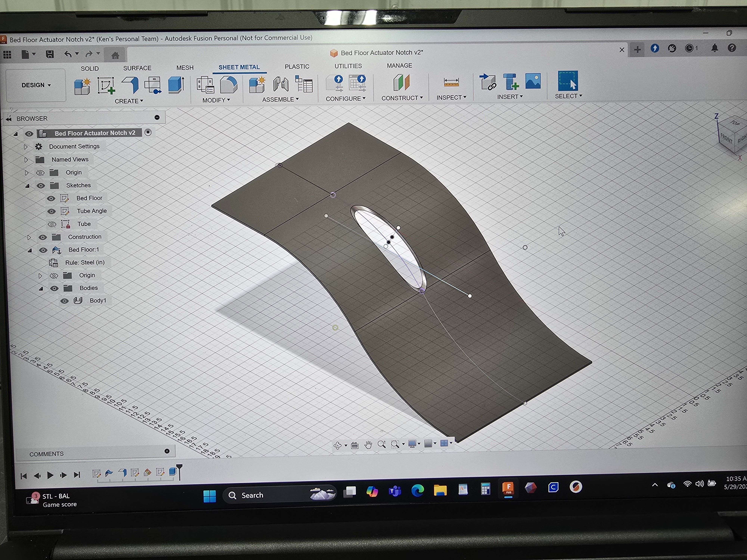Click the Insert McMaster-Carr component icon
The width and height of the screenshot is (747, 560).
coord(511,82)
